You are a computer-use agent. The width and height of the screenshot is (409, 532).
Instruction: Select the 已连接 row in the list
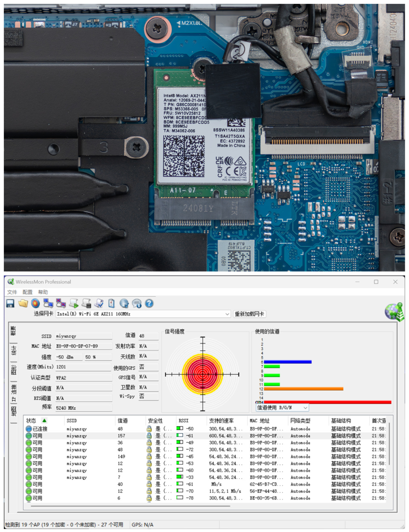click(x=206, y=429)
